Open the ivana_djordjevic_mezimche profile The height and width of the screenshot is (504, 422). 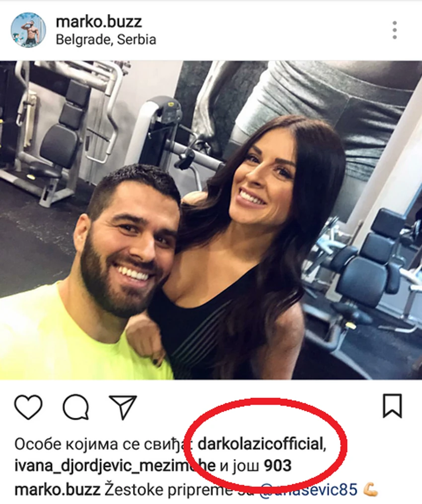pos(115,466)
